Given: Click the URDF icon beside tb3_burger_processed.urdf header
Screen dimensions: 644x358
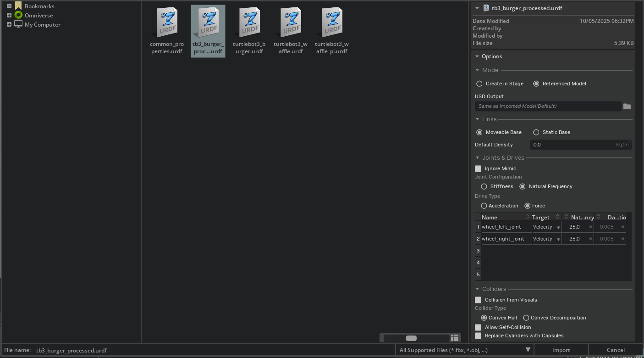Looking at the screenshot, I should click(485, 7).
